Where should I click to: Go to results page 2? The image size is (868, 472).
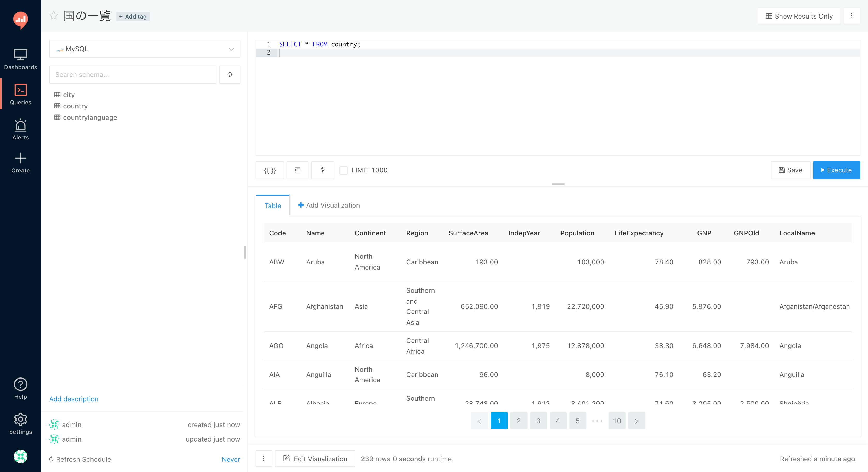[518, 421]
